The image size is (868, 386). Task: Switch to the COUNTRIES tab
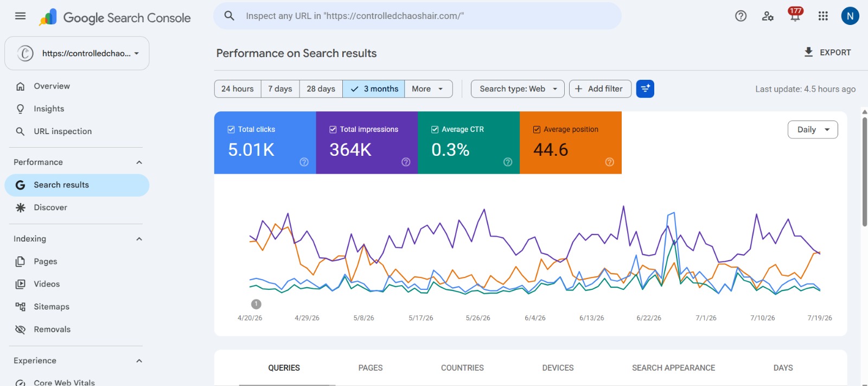point(462,368)
